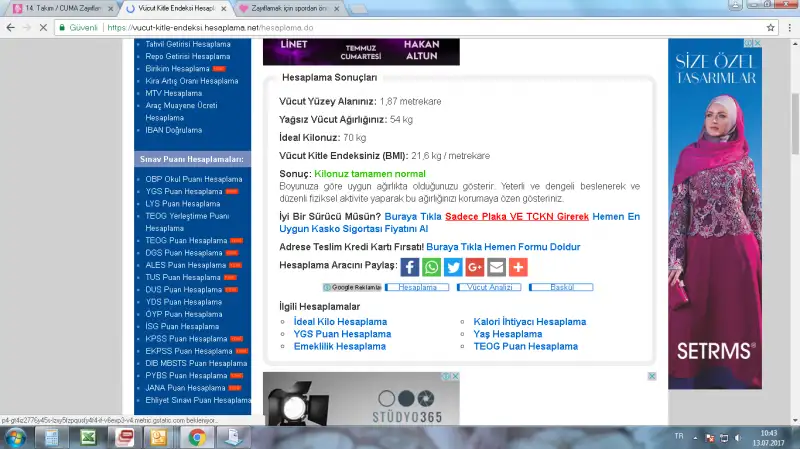
Task: Click volume icon in system tray
Action: pyautogui.click(x=738, y=438)
